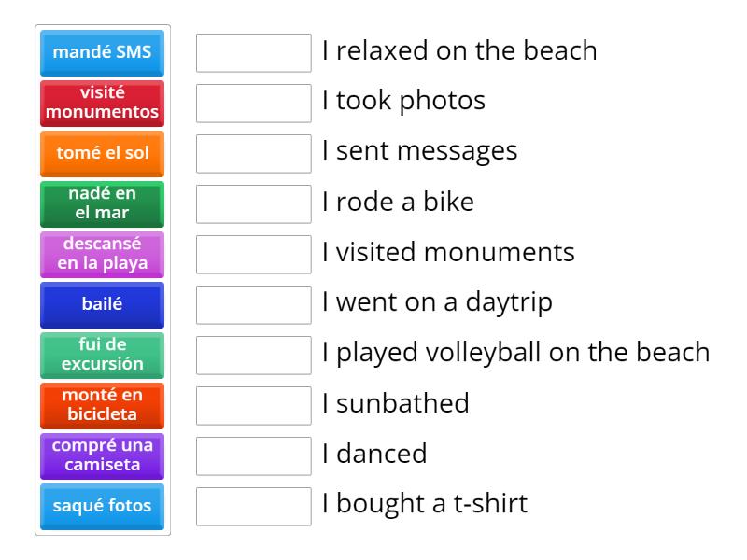Click the 'mandé SMS' tile
The image size is (747, 560).
(103, 52)
